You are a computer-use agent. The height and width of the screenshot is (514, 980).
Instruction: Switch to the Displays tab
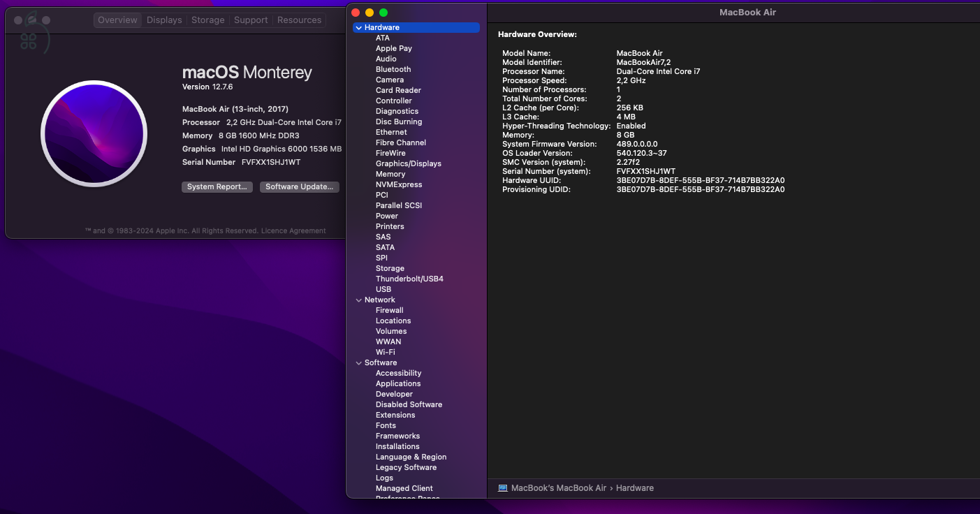pyautogui.click(x=164, y=20)
